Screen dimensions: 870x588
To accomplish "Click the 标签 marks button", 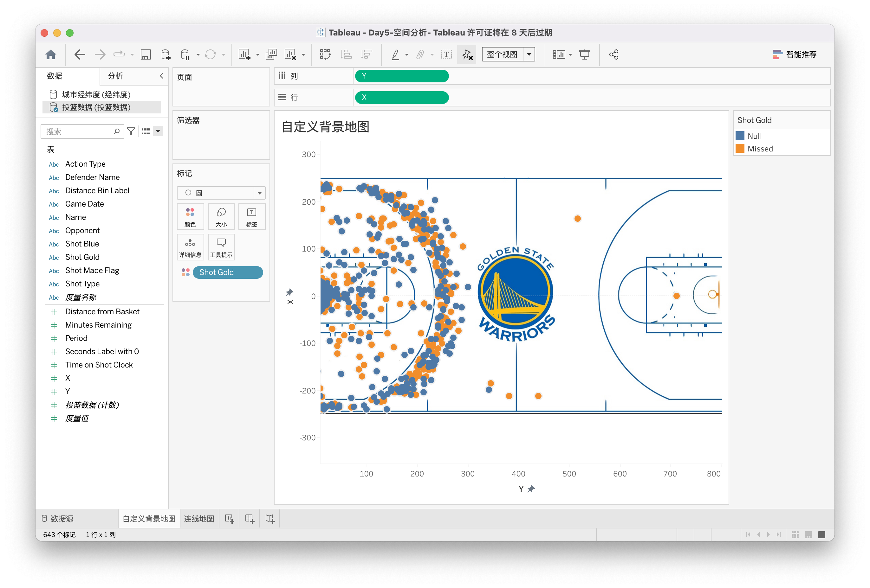I will tap(251, 217).
